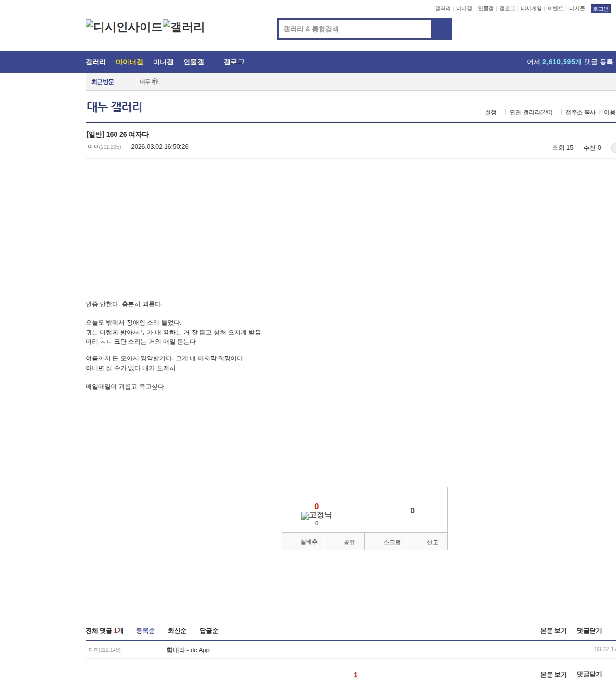Select 갤러리 in the blue navigation bar

96,62
